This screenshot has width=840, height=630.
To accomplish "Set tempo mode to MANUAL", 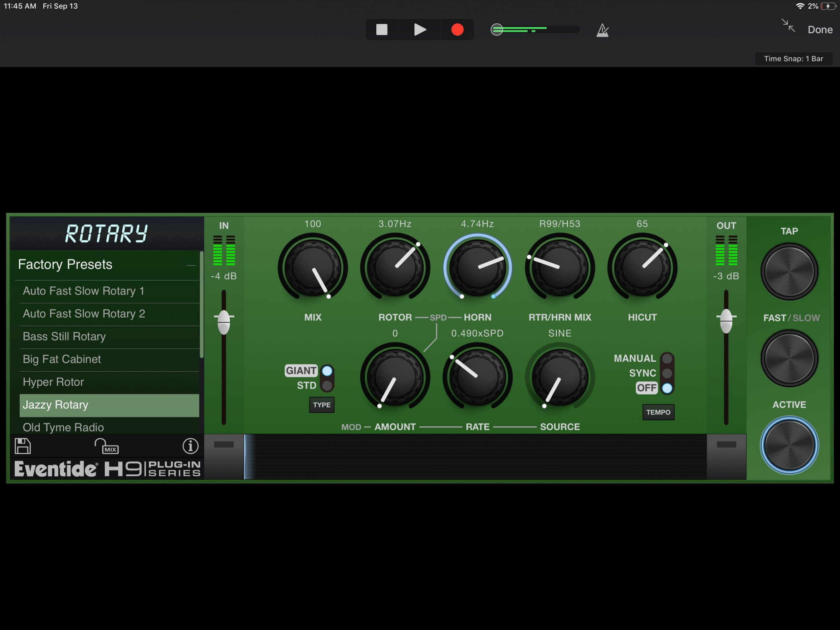I will (x=667, y=358).
